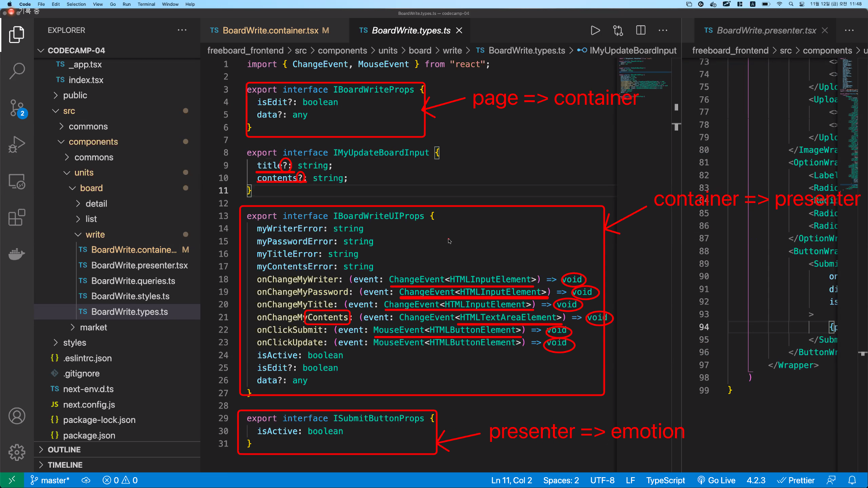Open the Terminal menu
This screenshot has height=488, width=868.
[x=146, y=4]
